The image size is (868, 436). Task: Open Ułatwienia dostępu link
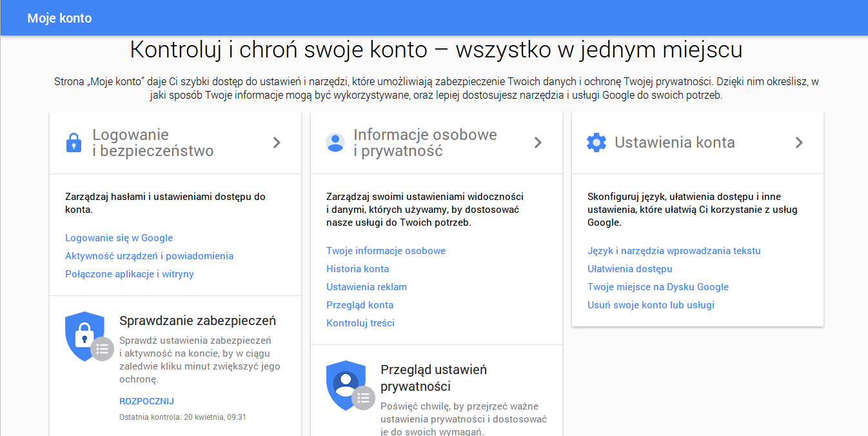click(x=630, y=269)
